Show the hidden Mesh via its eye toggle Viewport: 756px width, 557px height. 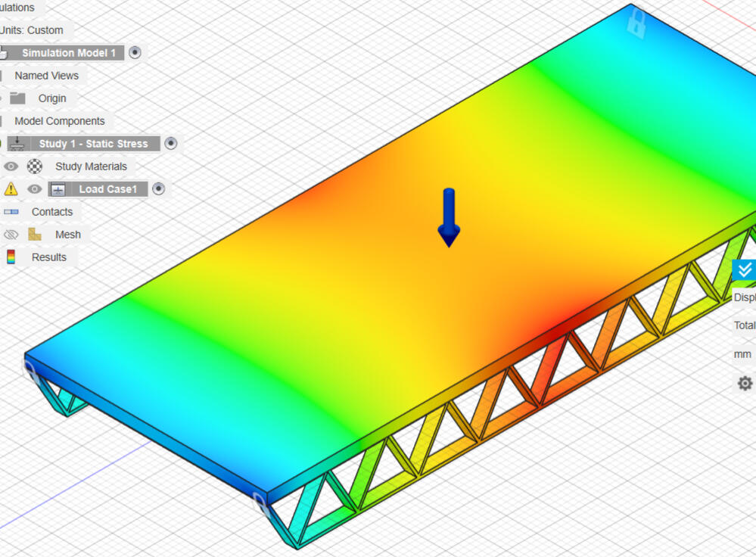[11, 234]
